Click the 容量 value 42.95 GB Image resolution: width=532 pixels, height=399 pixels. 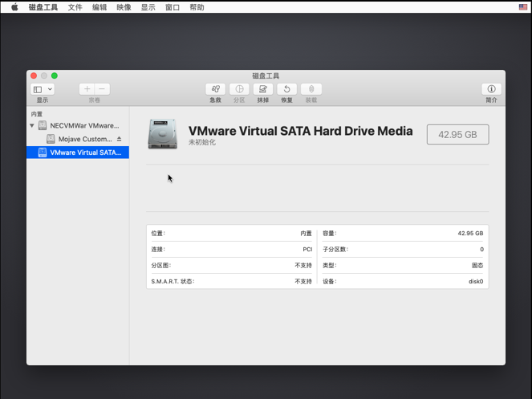click(470, 234)
